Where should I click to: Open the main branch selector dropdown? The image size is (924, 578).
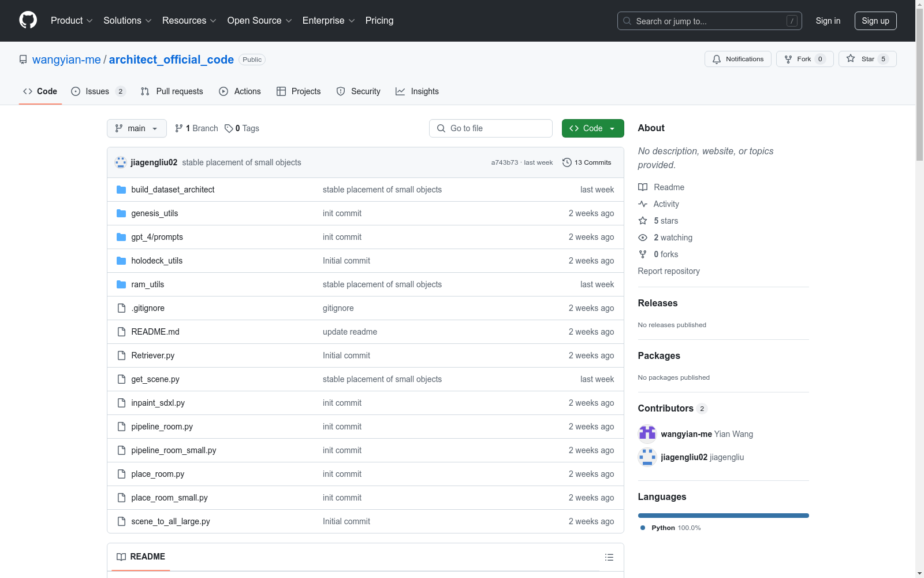pyautogui.click(x=137, y=128)
